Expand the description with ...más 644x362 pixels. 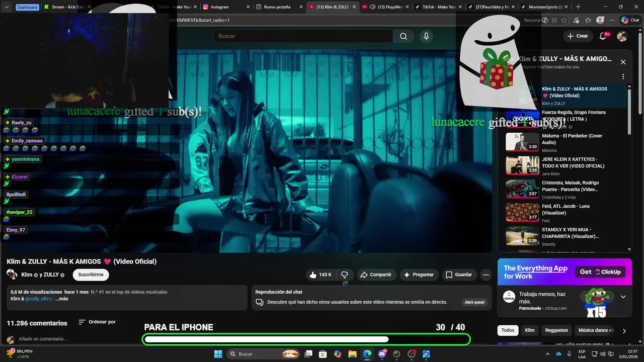61,299
